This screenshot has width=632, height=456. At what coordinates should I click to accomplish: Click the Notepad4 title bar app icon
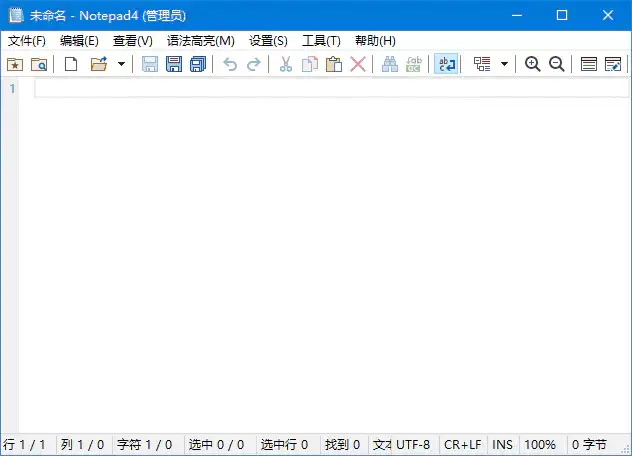coord(16,15)
